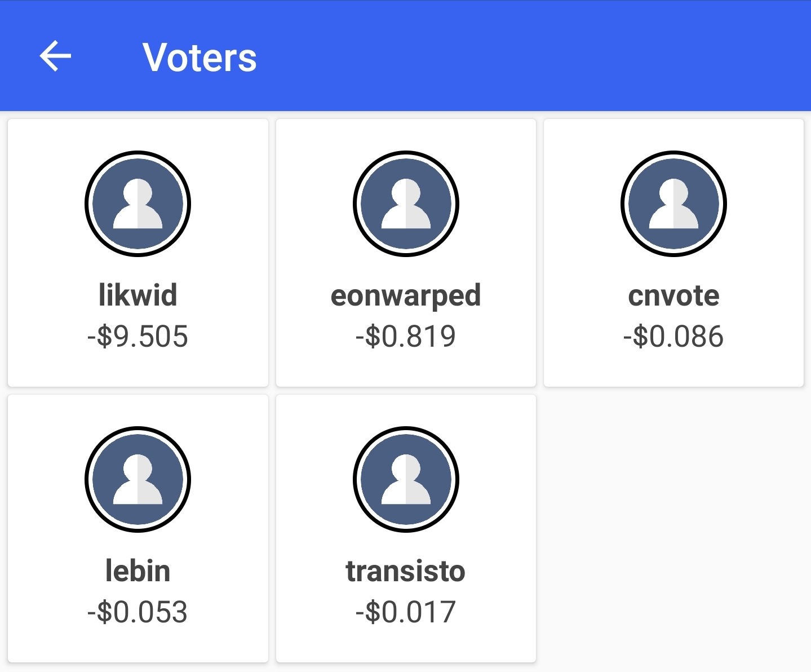Tap lebin's -$0.053 vote amount
The height and width of the screenshot is (672, 811).
click(x=138, y=612)
